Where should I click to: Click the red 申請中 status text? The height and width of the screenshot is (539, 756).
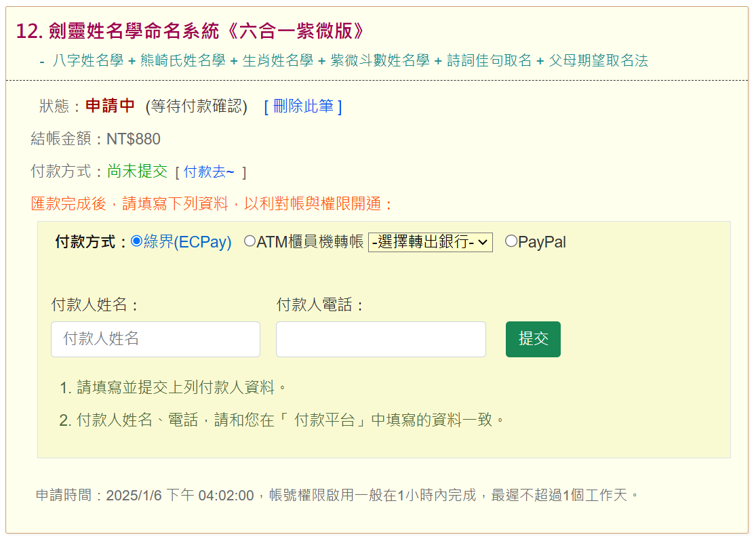coord(110,106)
